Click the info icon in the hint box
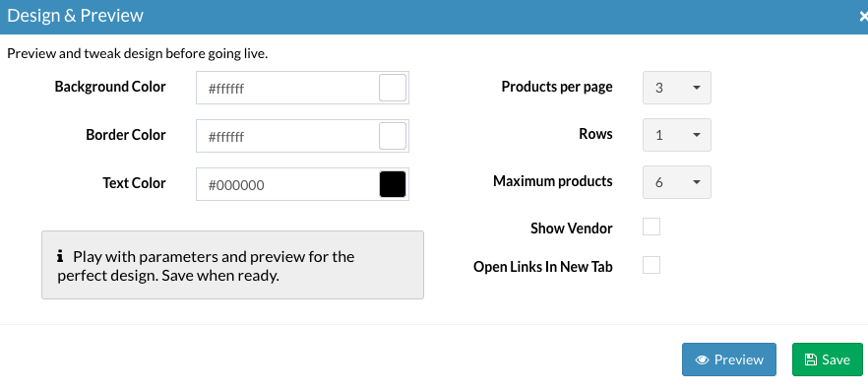 [x=60, y=256]
